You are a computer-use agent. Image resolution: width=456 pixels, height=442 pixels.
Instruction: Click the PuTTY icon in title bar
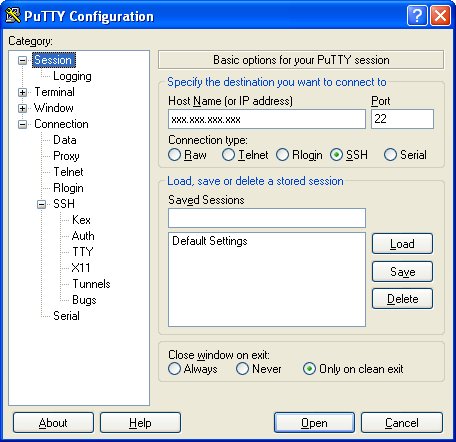click(13, 15)
